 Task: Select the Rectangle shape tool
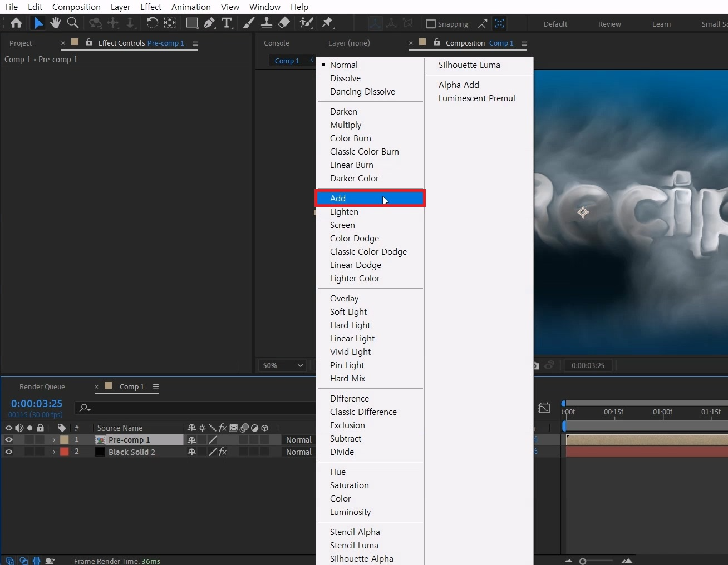(191, 23)
